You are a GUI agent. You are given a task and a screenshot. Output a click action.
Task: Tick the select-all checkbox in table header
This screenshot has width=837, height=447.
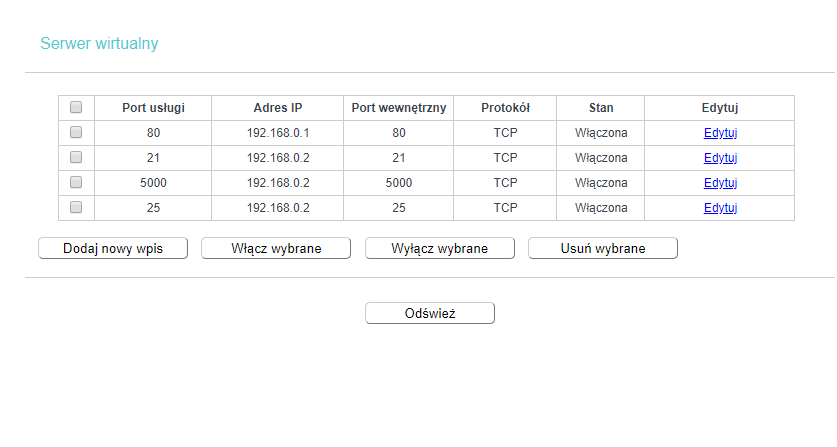click(76, 107)
